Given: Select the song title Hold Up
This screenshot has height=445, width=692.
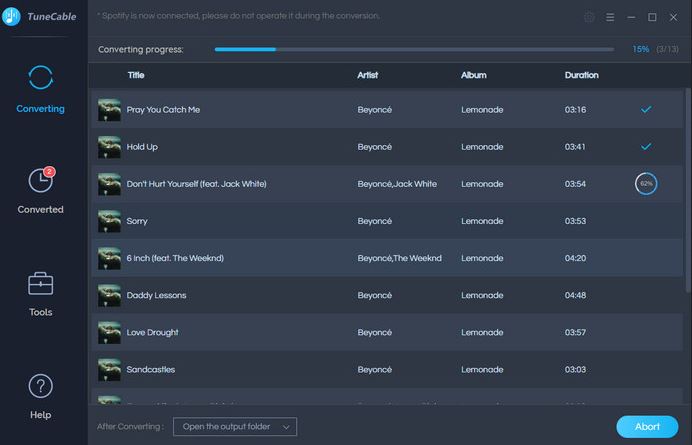Looking at the screenshot, I should pos(142,147).
